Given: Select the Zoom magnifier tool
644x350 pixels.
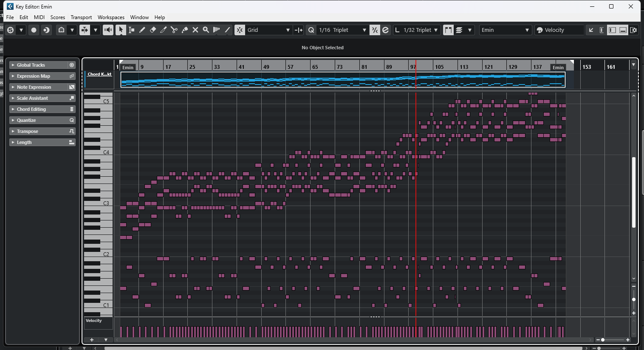Looking at the screenshot, I should point(206,30).
